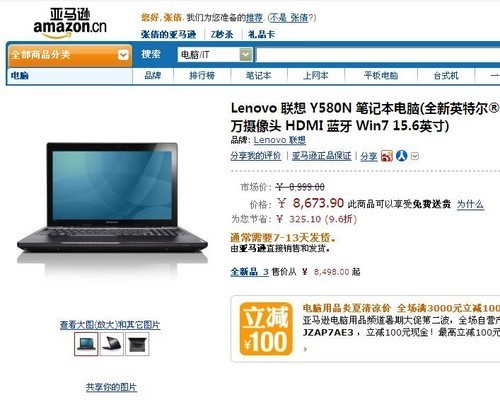
Task: Open the 查看大图(放大)和其它图片 link
Action: point(110,325)
